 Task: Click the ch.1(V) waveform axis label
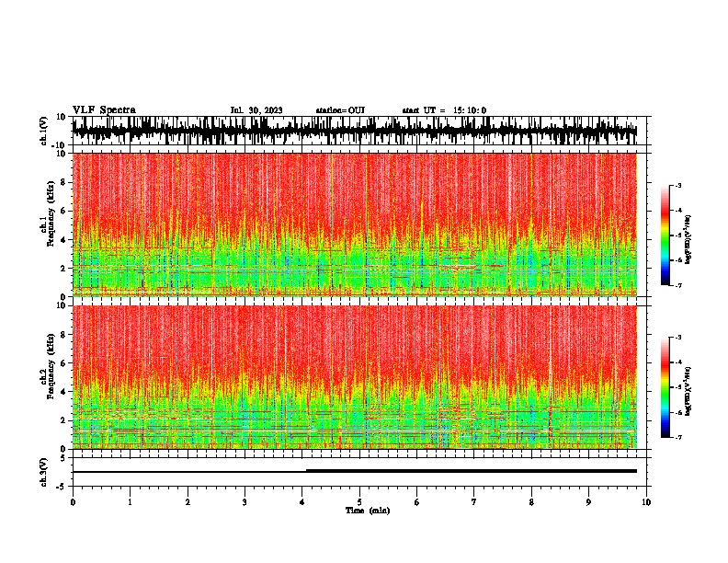coord(44,131)
